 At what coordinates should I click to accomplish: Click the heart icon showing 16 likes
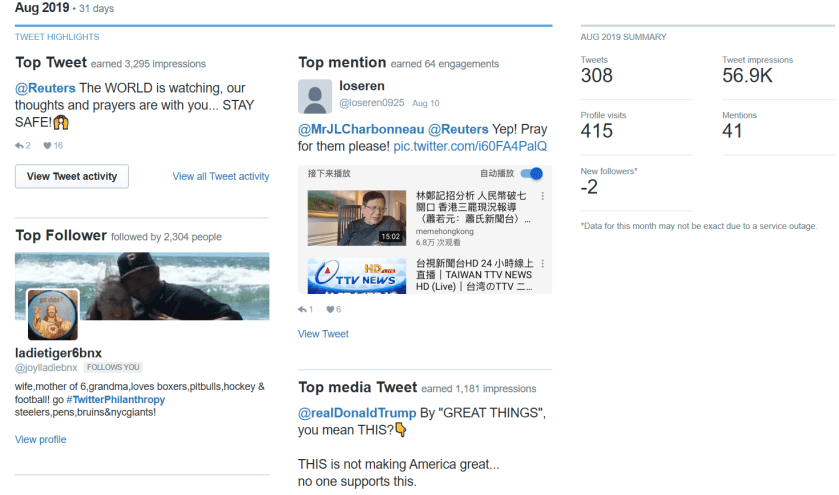[x=47, y=146]
